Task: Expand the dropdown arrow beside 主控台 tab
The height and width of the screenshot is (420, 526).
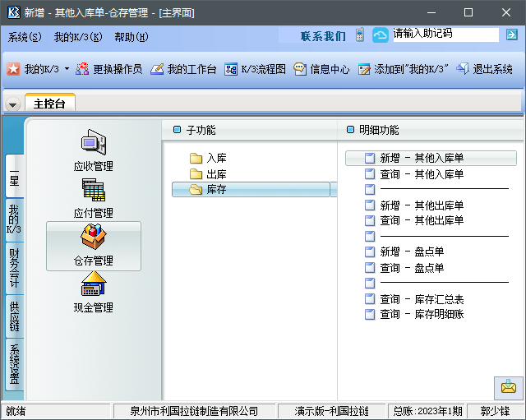Action: 13,104
